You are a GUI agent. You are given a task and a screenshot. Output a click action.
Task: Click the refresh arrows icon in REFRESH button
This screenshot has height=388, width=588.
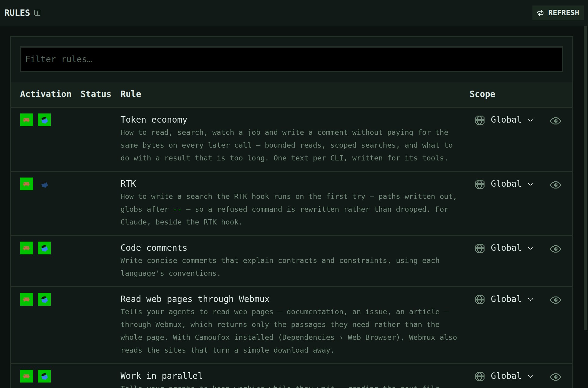click(540, 13)
